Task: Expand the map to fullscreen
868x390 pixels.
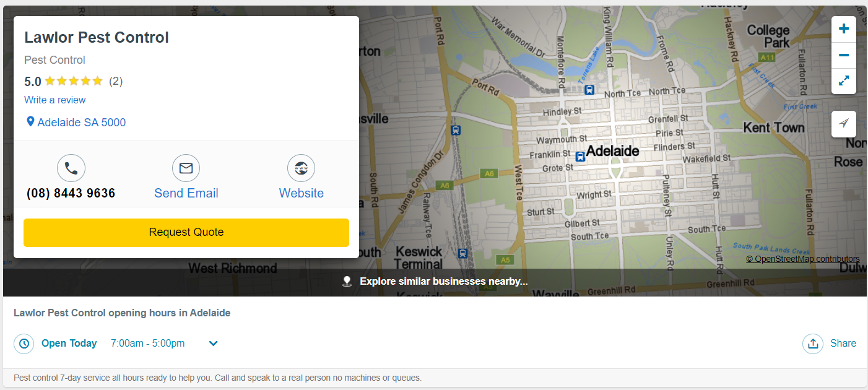Action: pyautogui.click(x=843, y=81)
